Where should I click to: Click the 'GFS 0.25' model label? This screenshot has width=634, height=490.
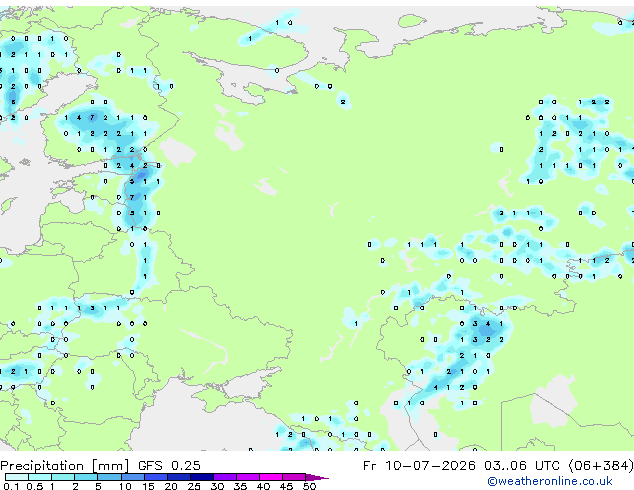(x=169, y=466)
